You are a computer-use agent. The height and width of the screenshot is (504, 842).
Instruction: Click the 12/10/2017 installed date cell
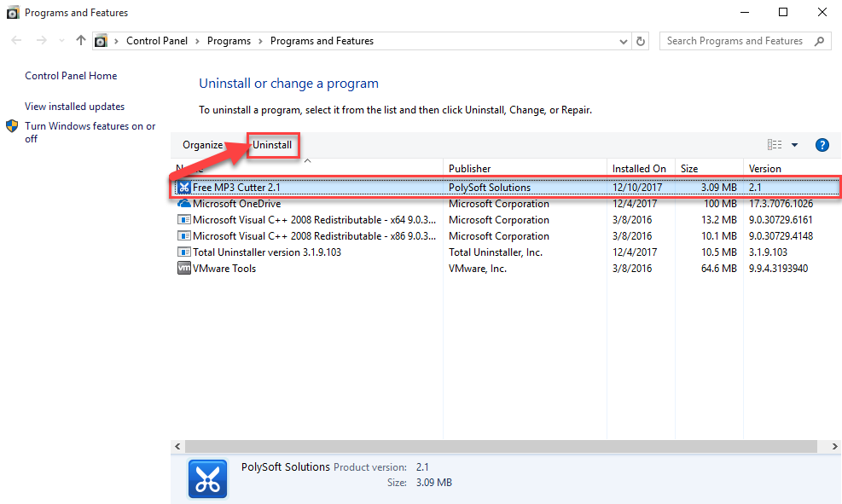click(637, 188)
